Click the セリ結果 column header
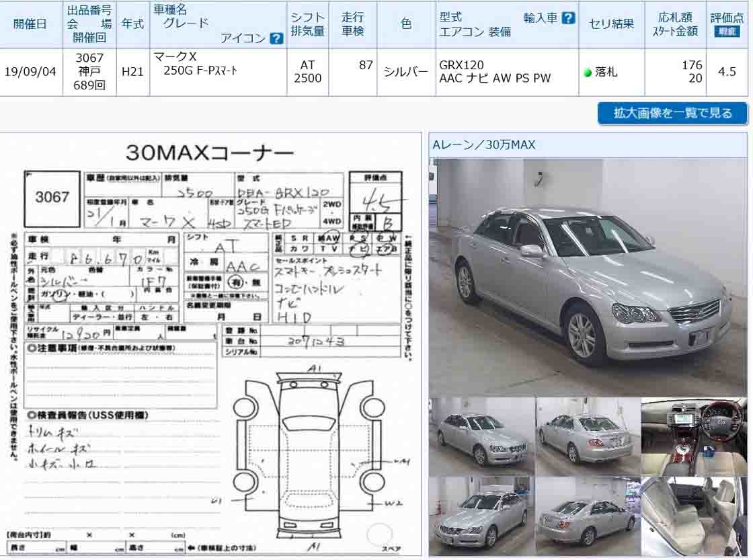The width and height of the screenshot is (753, 560). [x=611, y=24]
